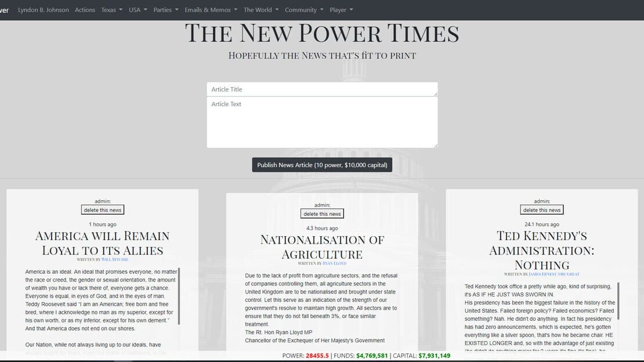This screenshot has width=644, height=362.
Task: Open The World dropdown menu
Action: click(261, 10)
